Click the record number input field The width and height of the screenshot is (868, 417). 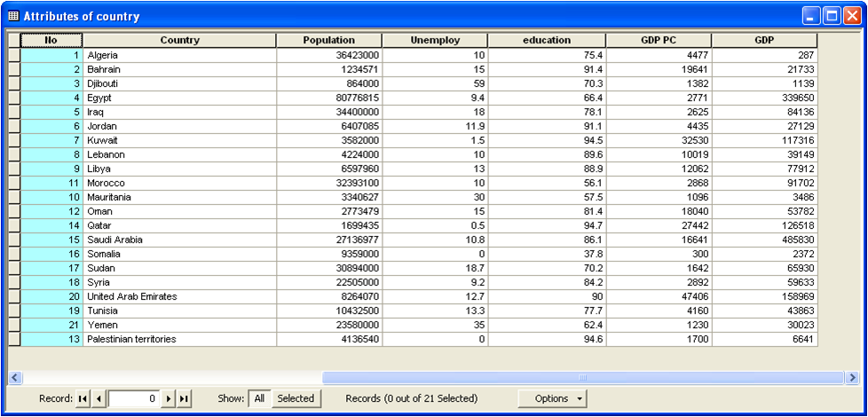coord(134,398)
